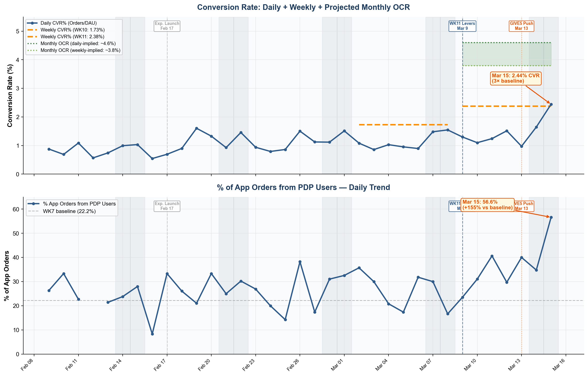Click the orange WK10 weekly CVR dashed line
Screen dimensions: 588x376
point(403,125)
